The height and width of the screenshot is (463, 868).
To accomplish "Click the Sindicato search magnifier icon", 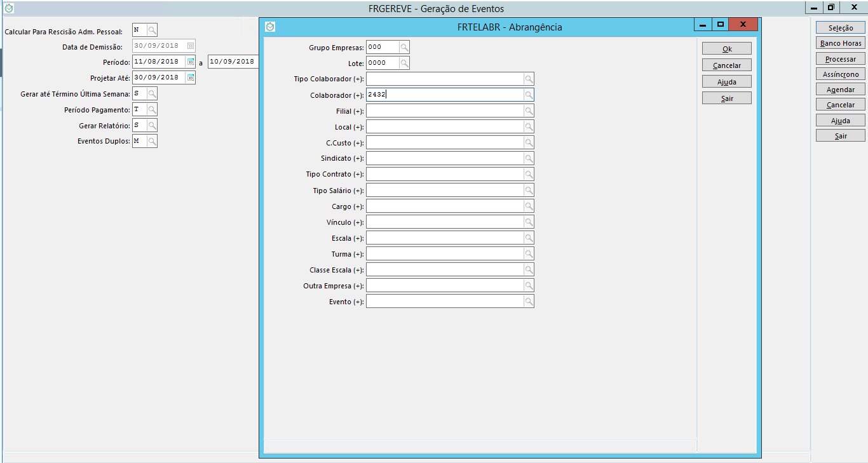I will (x=528, y=158).
